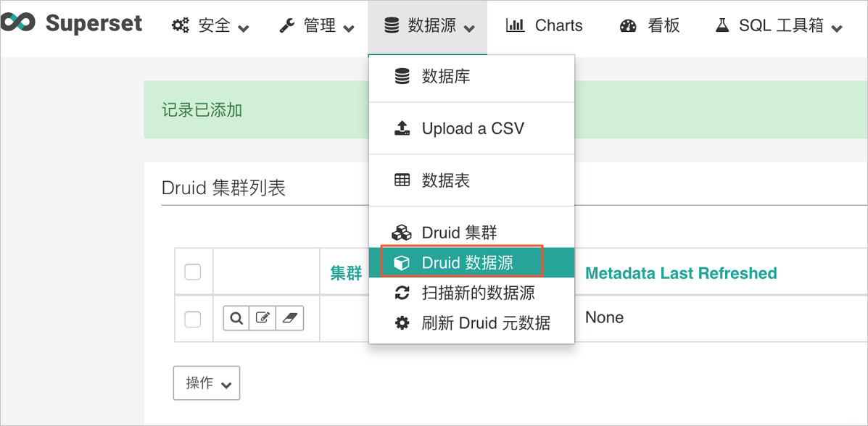The height and width of the screenshot is (426, 868).
Task: Sort by Metadata Last Refreshed column
Action: tap(681, 272)
